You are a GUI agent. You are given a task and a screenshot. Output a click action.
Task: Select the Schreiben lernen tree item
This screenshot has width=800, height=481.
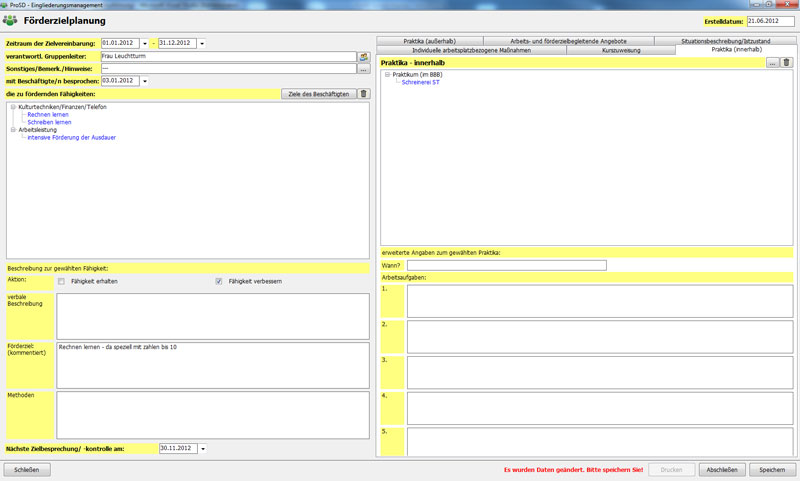tap(49, 122)
